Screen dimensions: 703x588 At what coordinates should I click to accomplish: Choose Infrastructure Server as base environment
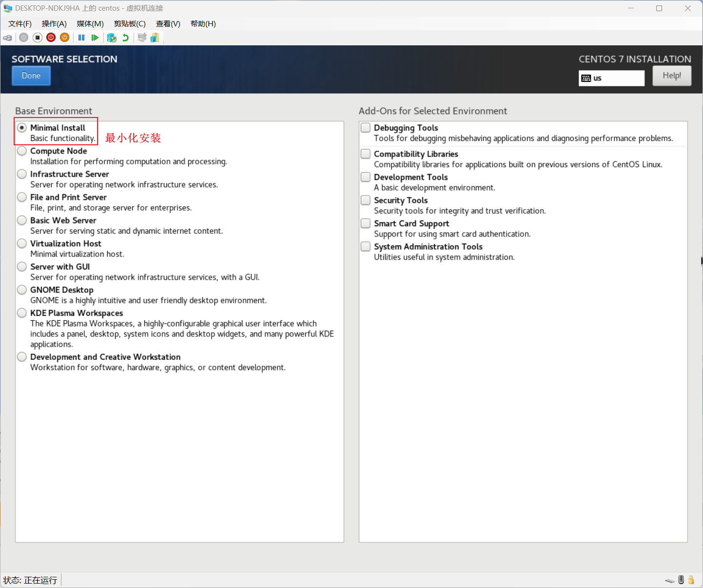coord(22,174)
